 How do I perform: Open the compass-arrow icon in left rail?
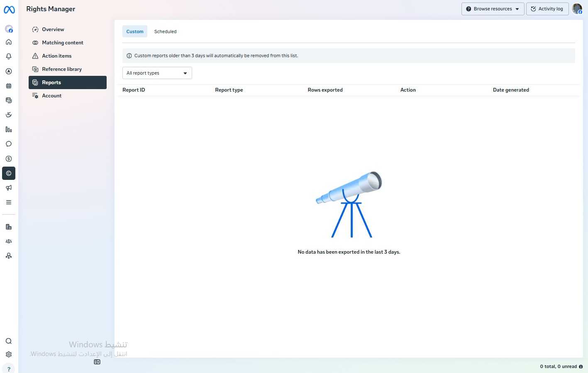click(9, 71)
